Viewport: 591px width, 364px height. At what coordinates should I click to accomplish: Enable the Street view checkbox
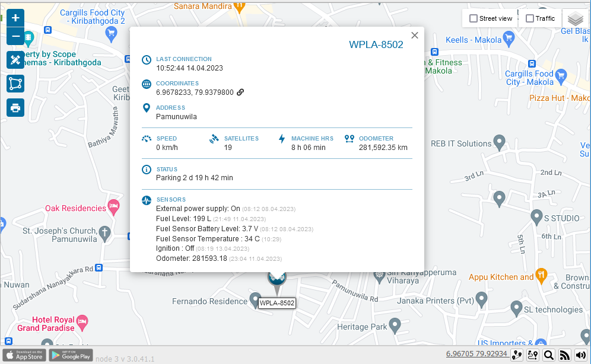click(x=474, y=18)
